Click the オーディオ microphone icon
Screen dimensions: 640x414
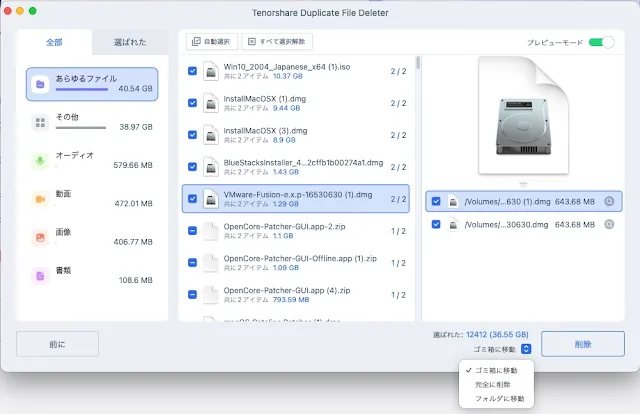pos(40,161)
